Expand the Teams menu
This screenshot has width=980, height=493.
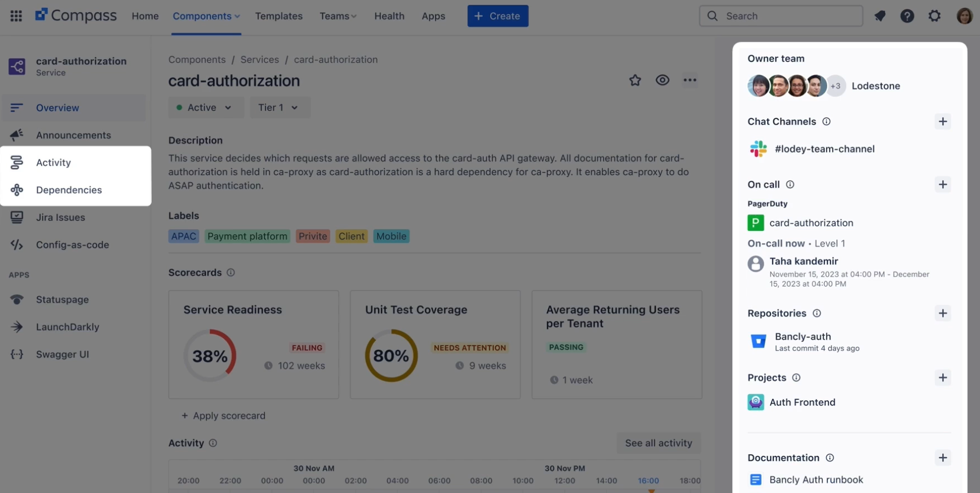coord(338,16)
